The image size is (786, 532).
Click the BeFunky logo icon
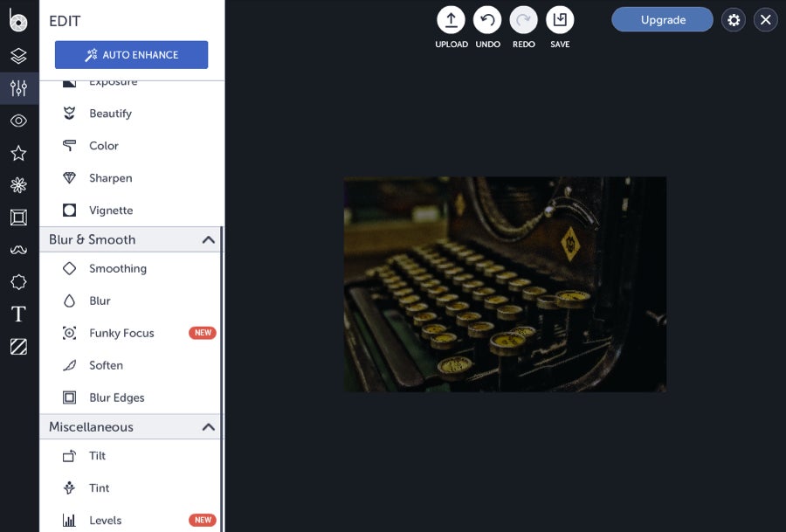tap(18, 21)
